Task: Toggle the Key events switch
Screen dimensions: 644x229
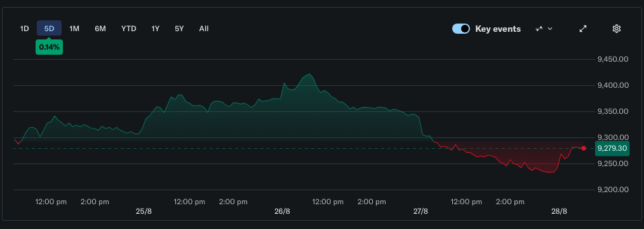Action: pos(461,29)
